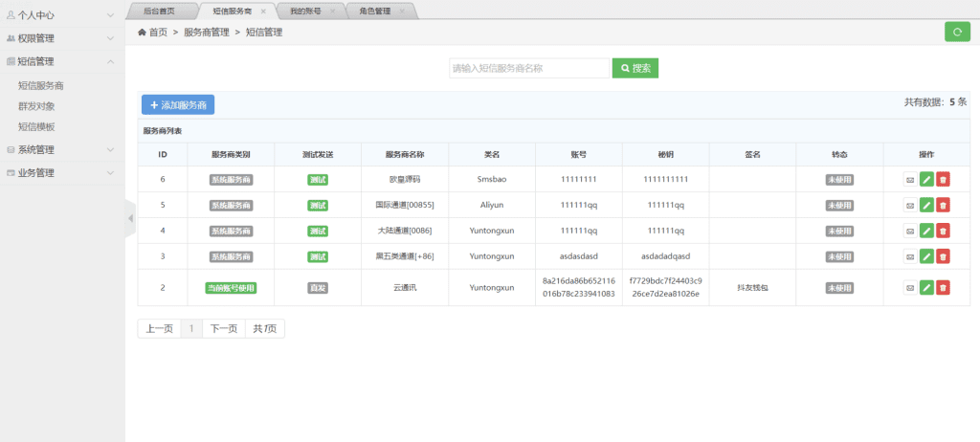Edit row ID 4 大陆通道[0086]

pos(926,231)
